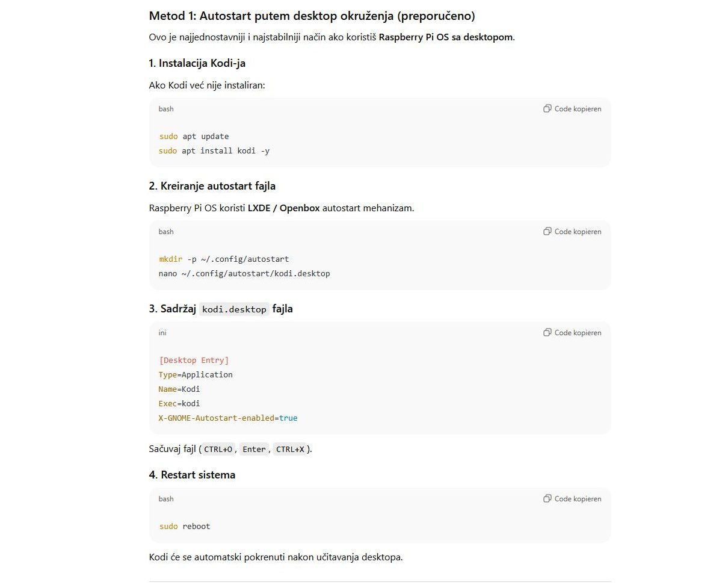Click the 'Type=Application' line
728x588 pixels.
tap(196, 375)
